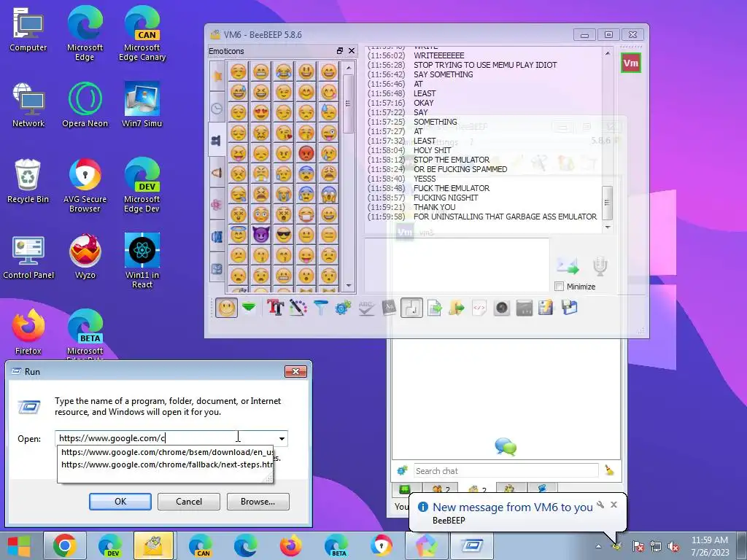The image size is (747, 560).
Task: Open Google Chrome from the taskbar
Action: click(x=65, y=545)
